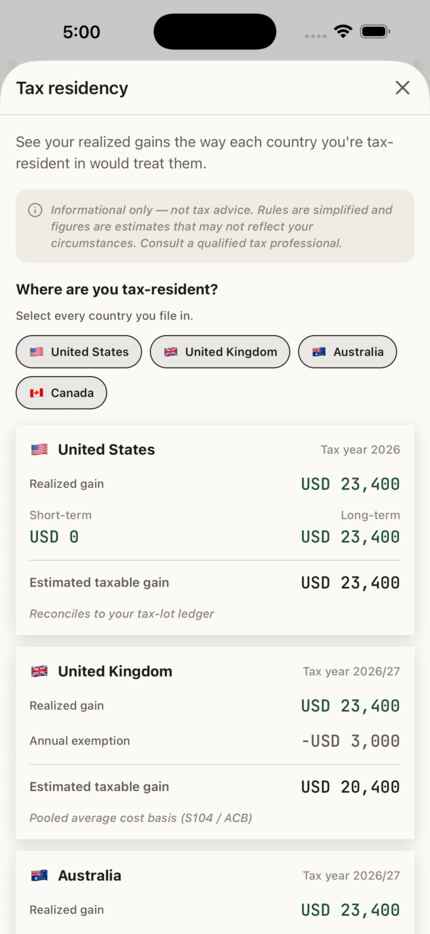This screenshot has width=430, height=934.
Task: Tap the info icon in disclaimer
Action: point(35,210)
